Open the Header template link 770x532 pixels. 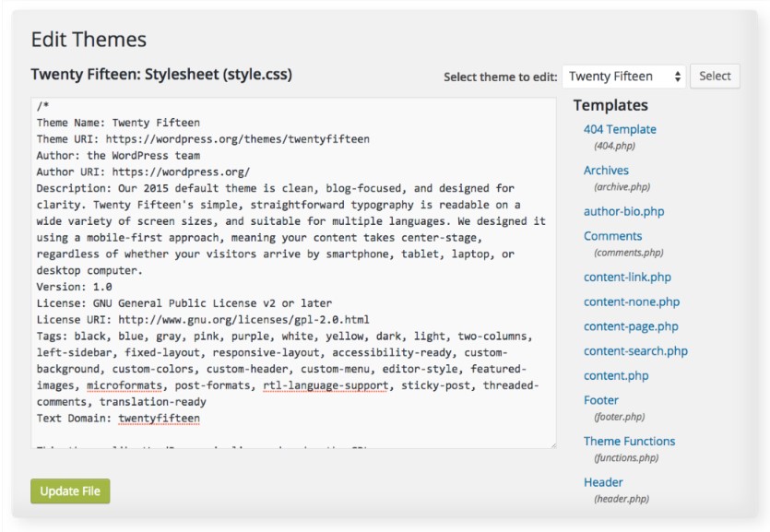tap(603, 482)
